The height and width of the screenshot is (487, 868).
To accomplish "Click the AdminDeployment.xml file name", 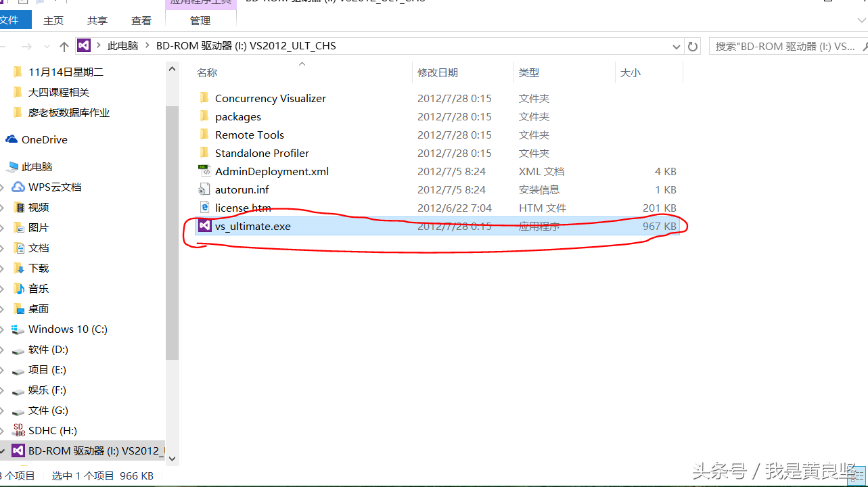I will [x=272, y=171].
